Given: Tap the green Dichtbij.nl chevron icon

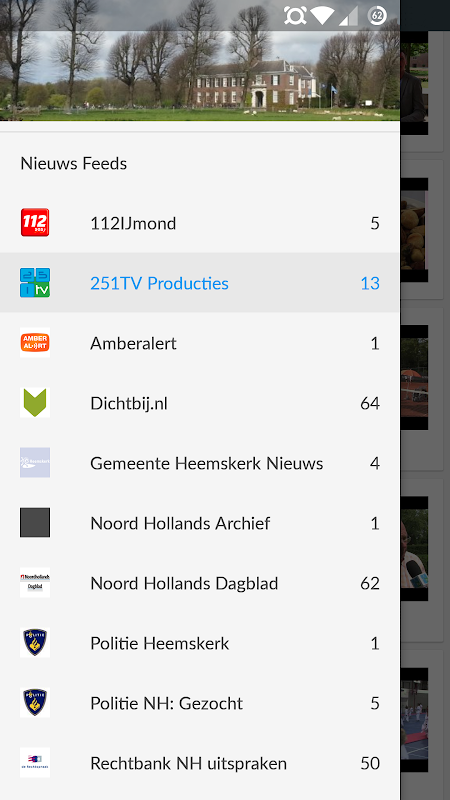Looking at the screenshot, I should 35,403.
